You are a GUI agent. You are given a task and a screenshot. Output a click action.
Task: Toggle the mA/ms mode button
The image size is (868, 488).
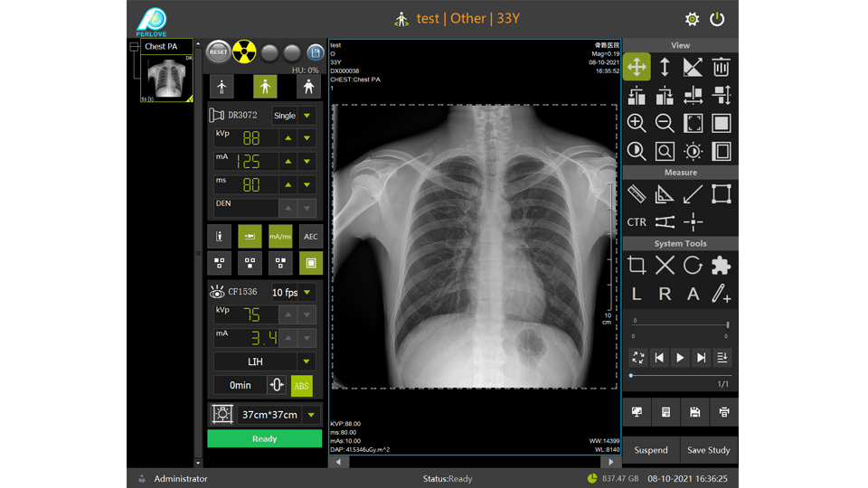[280, 237]
